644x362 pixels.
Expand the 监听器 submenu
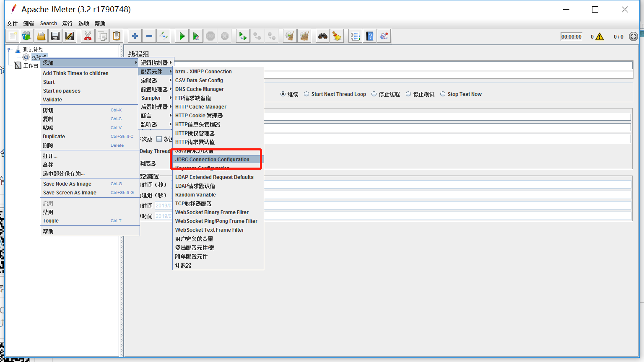(x=156, y=124)
